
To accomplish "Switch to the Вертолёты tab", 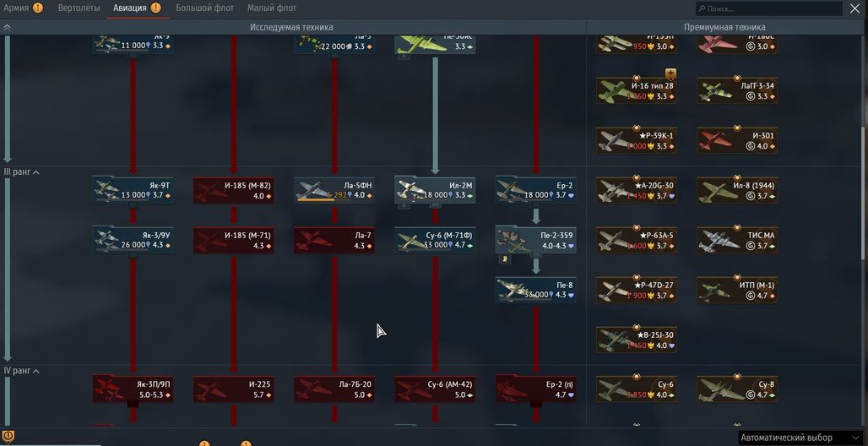I will tap(79, 8).
